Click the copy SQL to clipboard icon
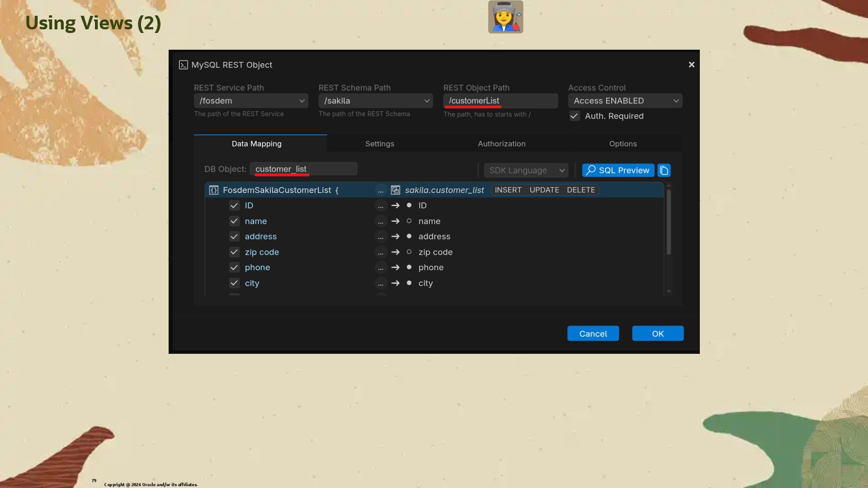The image size is (868, 488). (x=664, y=170)
